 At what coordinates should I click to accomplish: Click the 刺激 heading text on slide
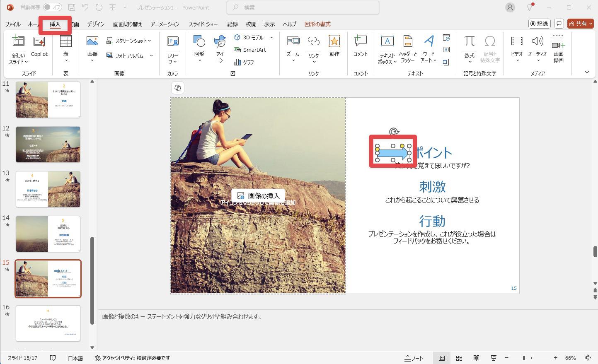coord(432,187)
